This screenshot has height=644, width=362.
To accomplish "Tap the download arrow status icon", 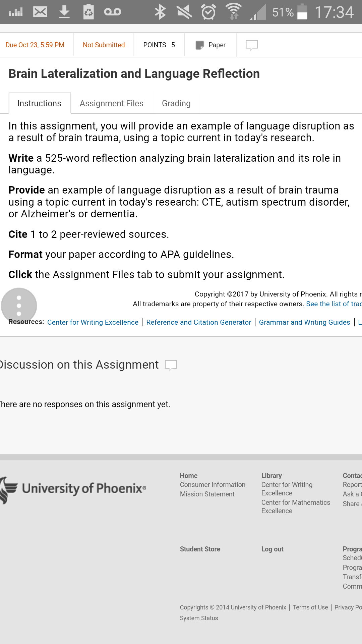I will point(64,12).
